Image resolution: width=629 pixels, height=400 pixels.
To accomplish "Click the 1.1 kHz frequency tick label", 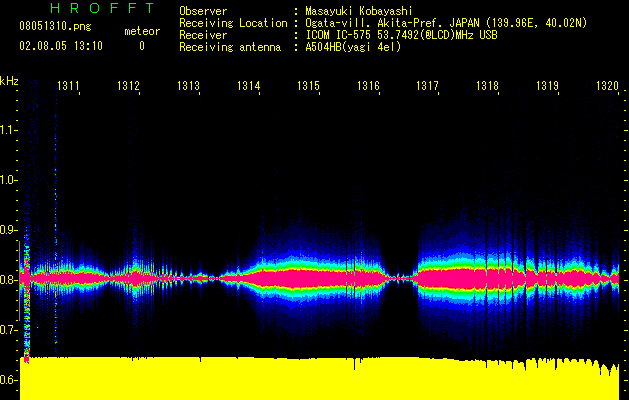I will pyautogui.click(x=8, y=130).
